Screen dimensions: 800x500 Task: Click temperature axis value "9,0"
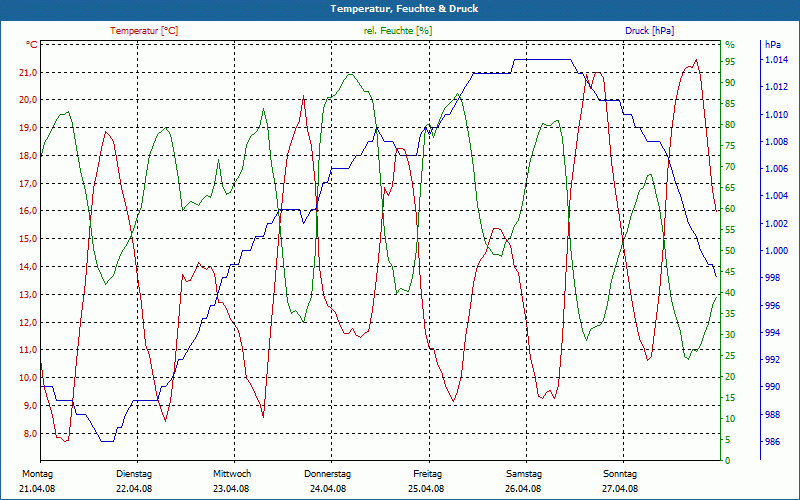pyautogui.click(x=31, y=406)
